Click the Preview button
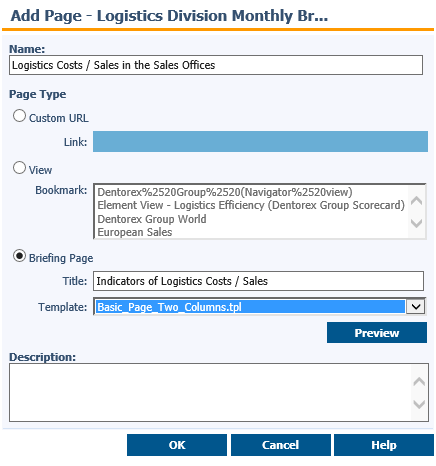This screenshot has width=436, height=466. (377, 333)
